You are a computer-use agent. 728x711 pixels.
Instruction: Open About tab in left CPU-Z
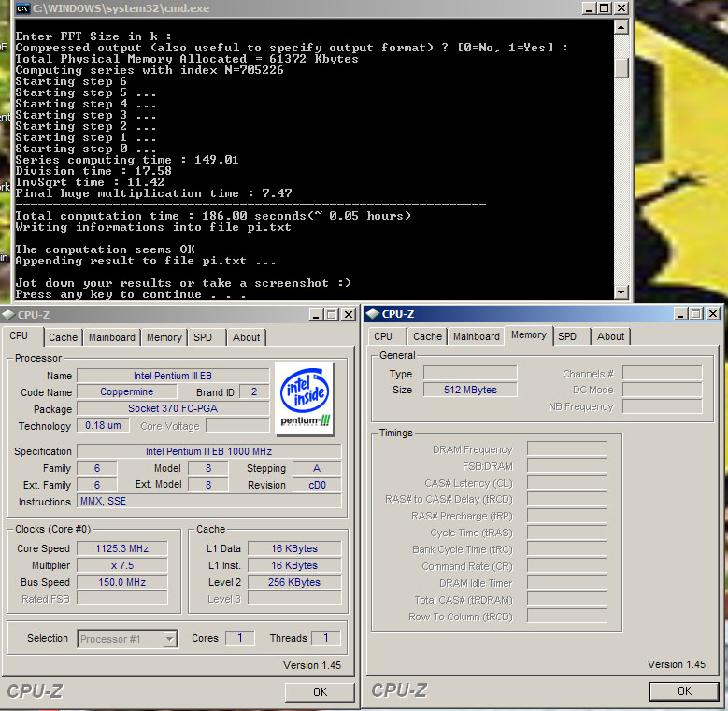click(247, 337)
